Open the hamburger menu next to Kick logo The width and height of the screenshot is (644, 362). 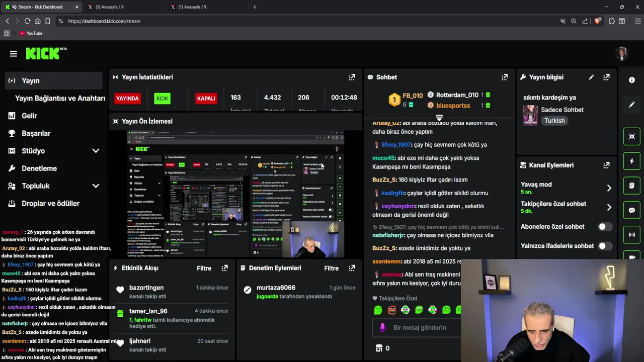[x=14, y=54]
